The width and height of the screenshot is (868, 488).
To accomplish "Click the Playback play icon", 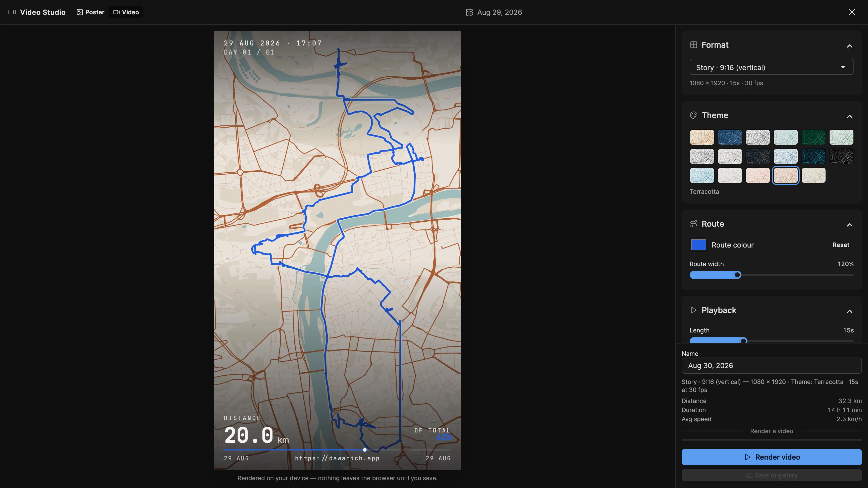I will tap(693, 310).
